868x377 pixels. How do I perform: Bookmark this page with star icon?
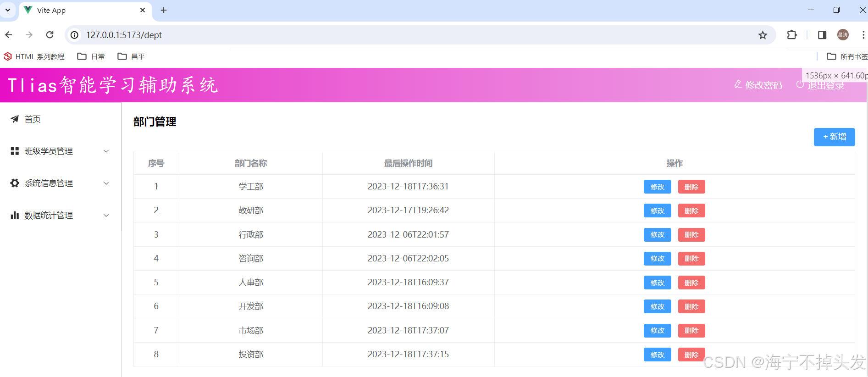point(763,35)
